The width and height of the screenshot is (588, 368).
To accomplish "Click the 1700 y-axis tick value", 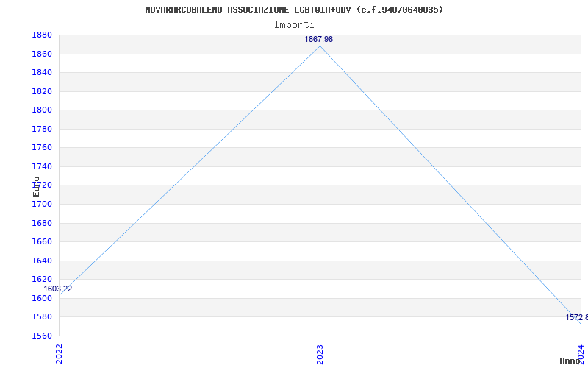I will point(42,204).
